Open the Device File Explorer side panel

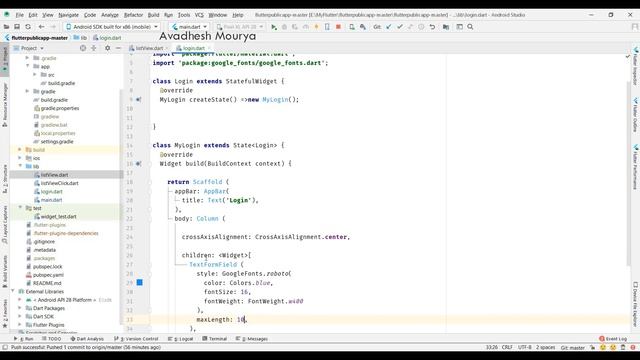point(636,304)
